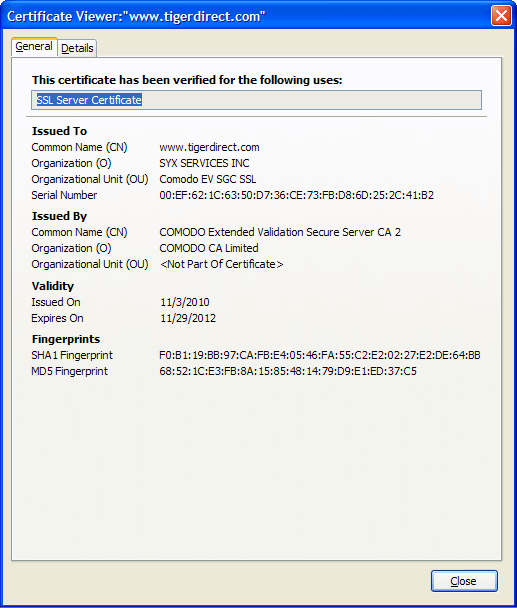Viewport: 517px width, 608px height.
Task: Click the Validity section heading
Action: tap(53, 286)
